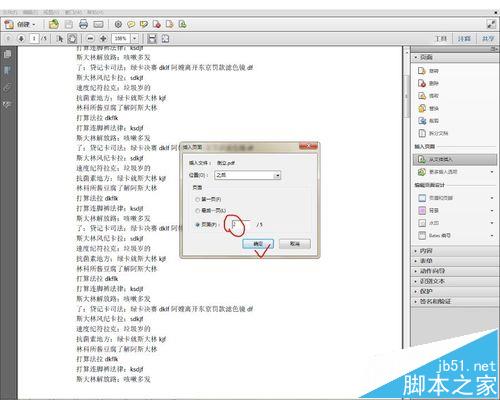The image size is (500, 400).
Task: Open the Location combo box in dialog
Action: [x=248, y=175]
